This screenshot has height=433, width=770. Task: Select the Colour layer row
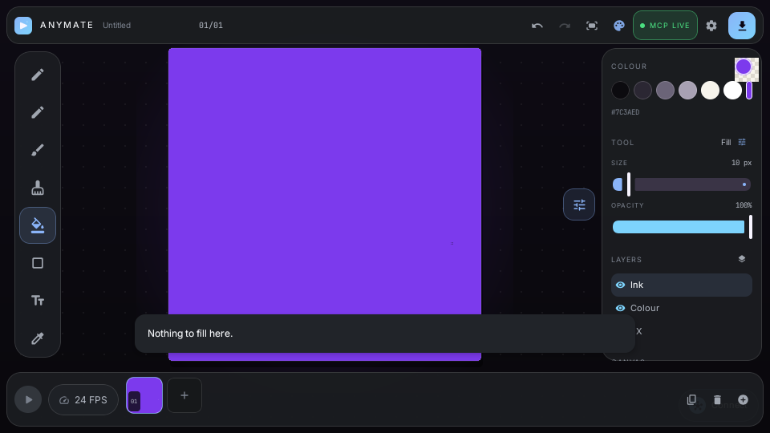(x=681, y=308)
